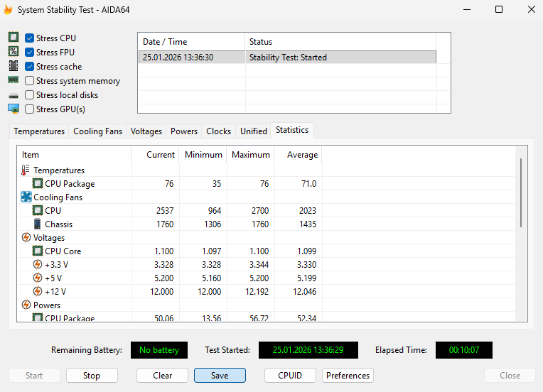Enable Stress GPU(s) checkbox

point(30,109)
